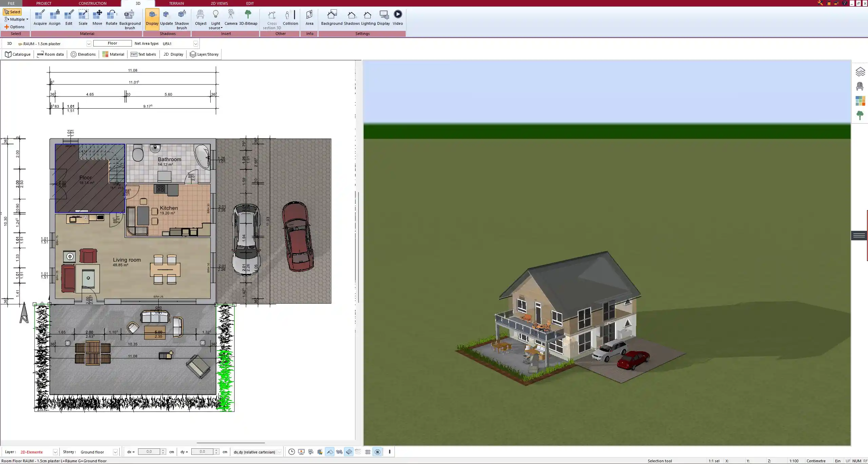Open the layers icon in right sidebar

tap(860, 72)
